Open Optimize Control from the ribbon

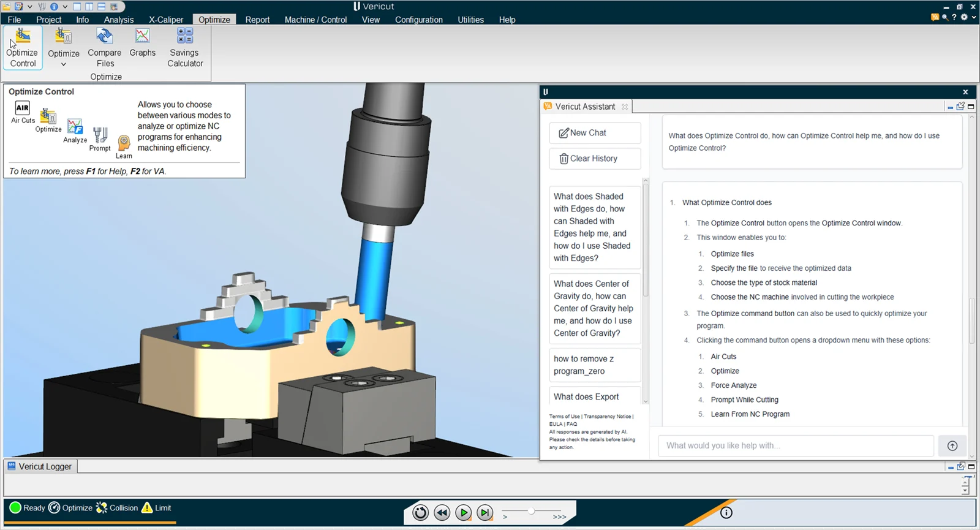[x=23, y=48]
